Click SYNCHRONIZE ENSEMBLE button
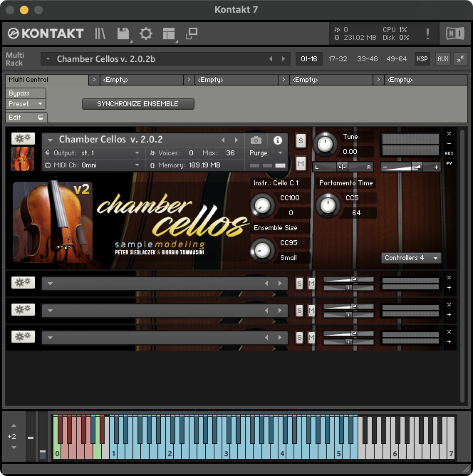Screen dimensions: 473x476 (138, 104)
